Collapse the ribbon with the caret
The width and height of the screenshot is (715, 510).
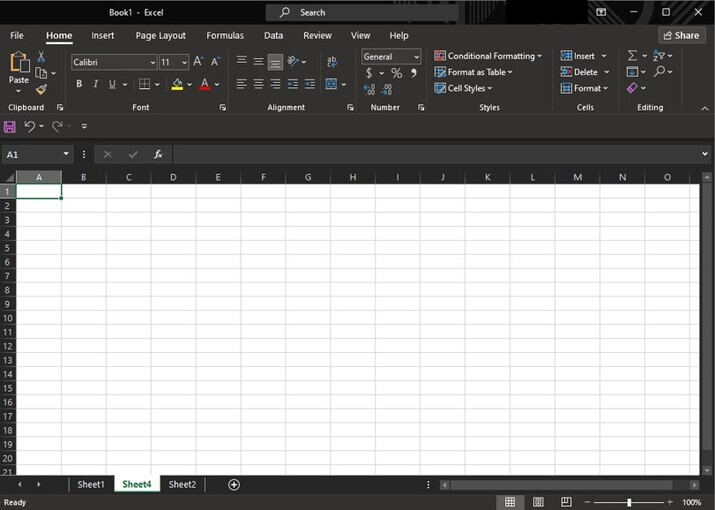pos(705,108)
